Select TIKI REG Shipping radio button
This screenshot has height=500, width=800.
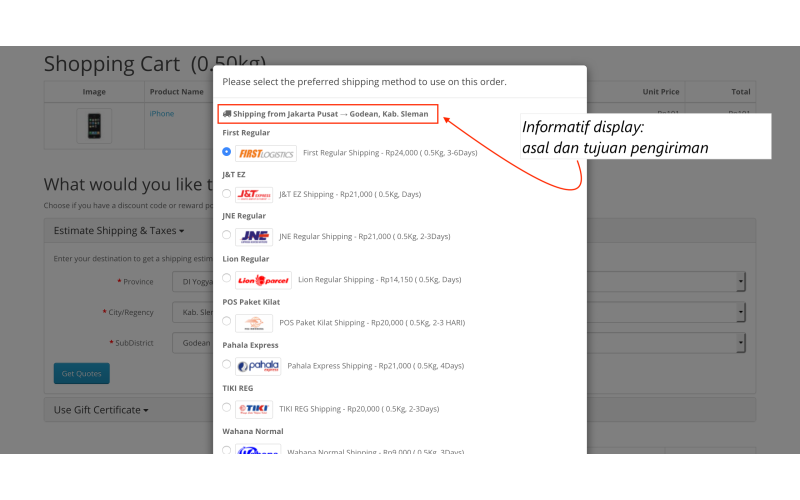[227, 407]
